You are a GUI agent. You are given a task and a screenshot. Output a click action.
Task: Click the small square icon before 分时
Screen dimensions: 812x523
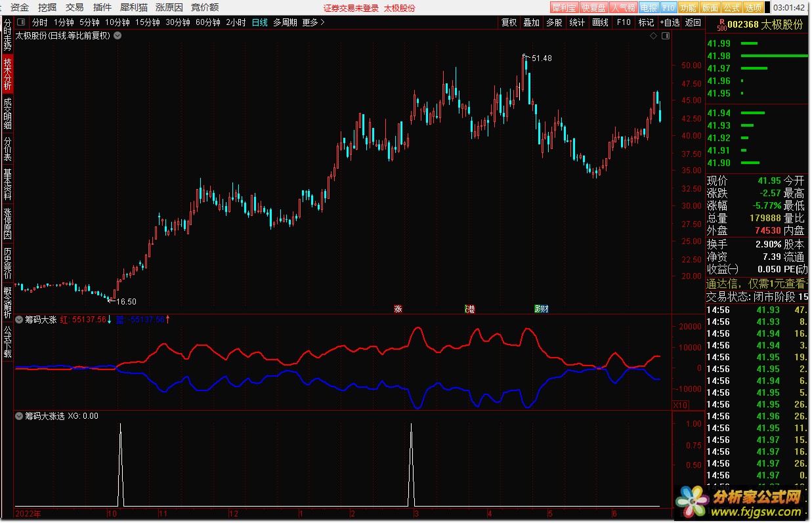(x=21, y=22)
